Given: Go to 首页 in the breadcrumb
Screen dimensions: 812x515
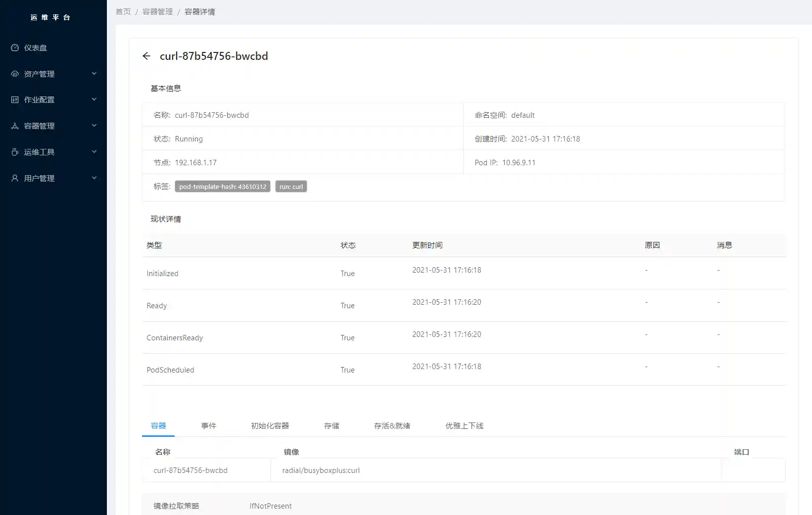Looking at the screenshot, I should coord(123,12).
